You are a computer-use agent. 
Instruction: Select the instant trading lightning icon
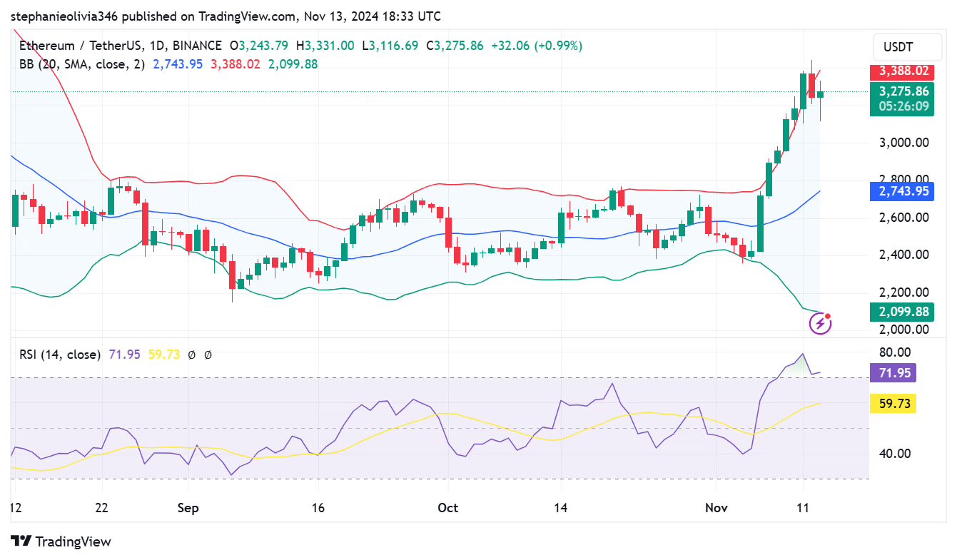coord(819,324)
